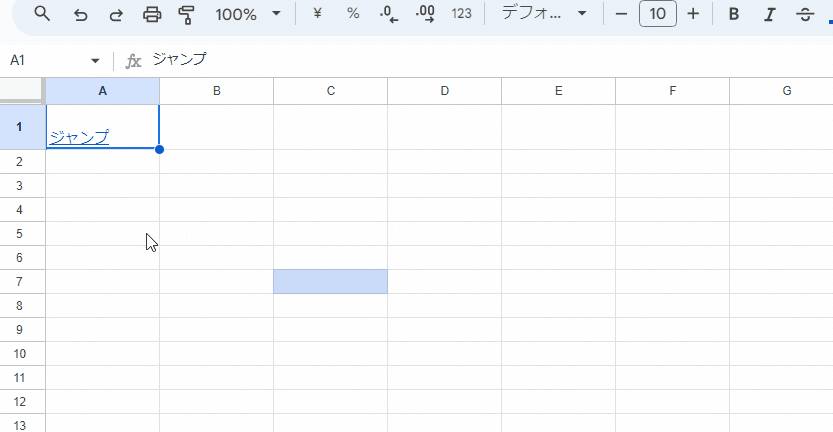The width and height of the screenshot is (833, 432).
Task: Toggle strikethrough formatting
Action: click(805, 14)
